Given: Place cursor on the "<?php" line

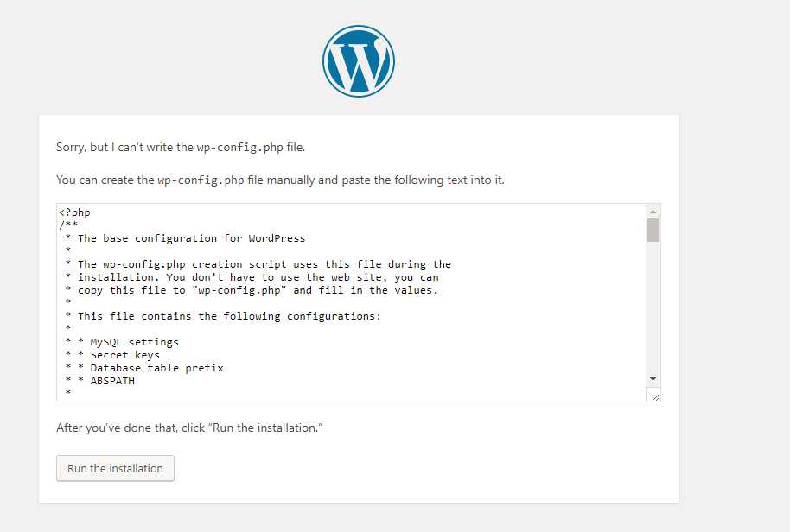Looking at the screenshot, I should click(74, 212).
